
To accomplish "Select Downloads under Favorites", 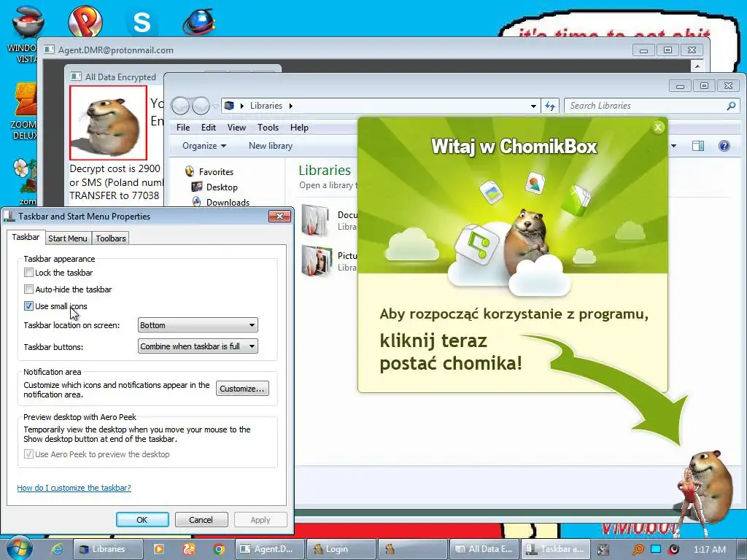I will pos(228,203).
